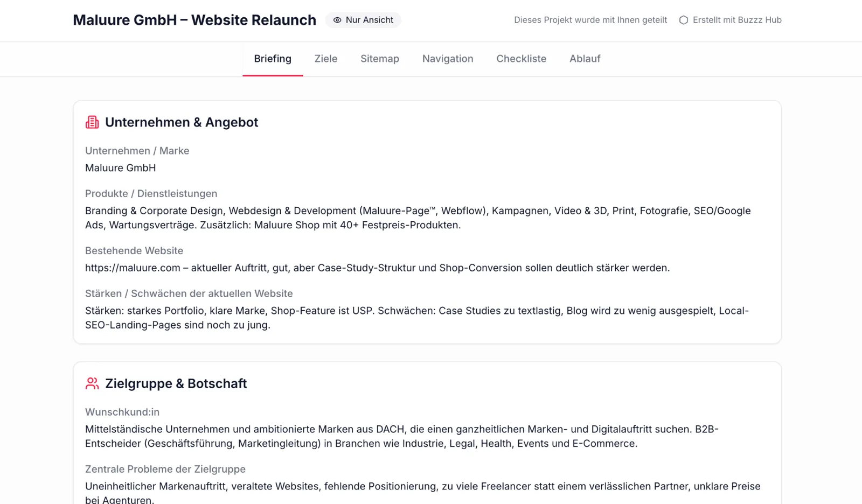Go to the Navigation tab
Screen dimensions: 862x504
pyautogui.click(x=448, y=59)
